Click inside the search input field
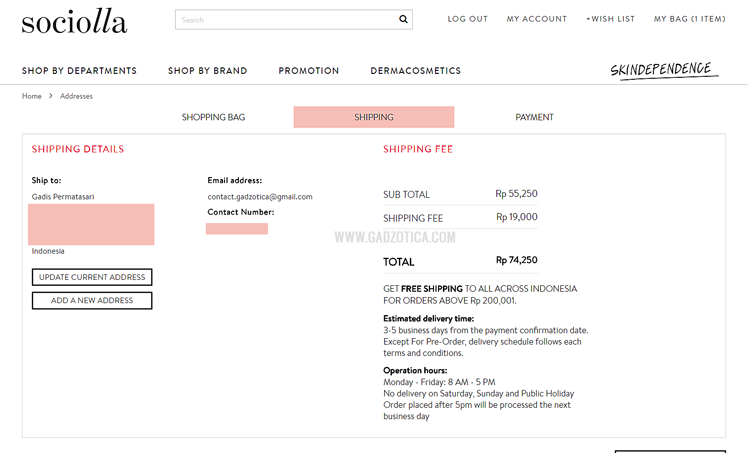 [285, 19]
